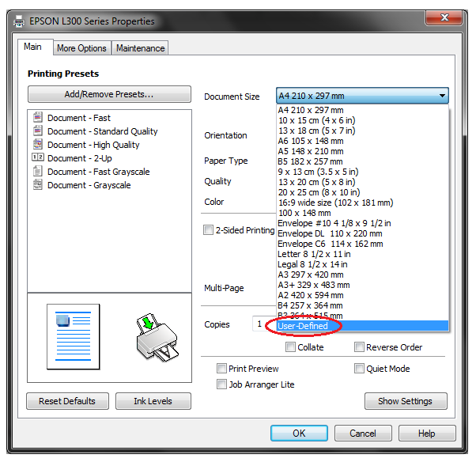
Task: Open Help for printer properties
Action: [x=427, y=434]
